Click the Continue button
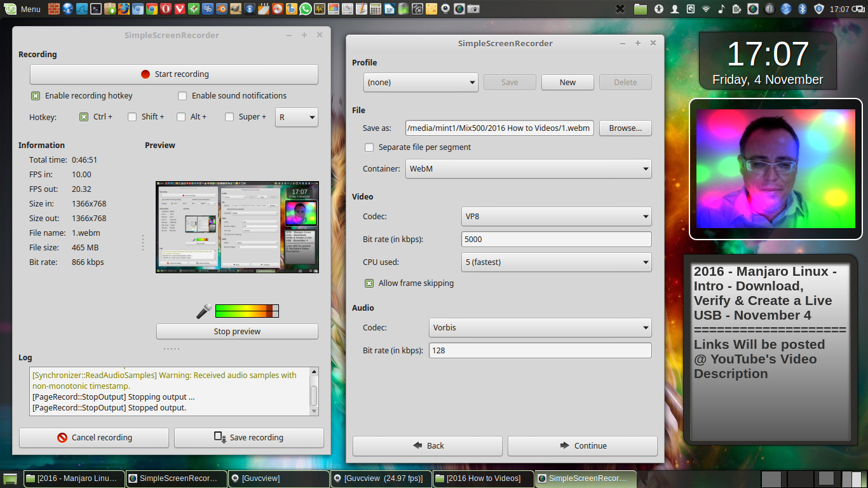The height and width of the screenshot is (488, 868). pos(583,446)
